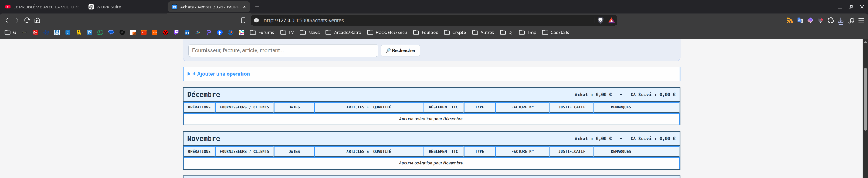Open the G bookmarks folder
Image resolution: width=868 pixels, height=178 pixels.
10,32
